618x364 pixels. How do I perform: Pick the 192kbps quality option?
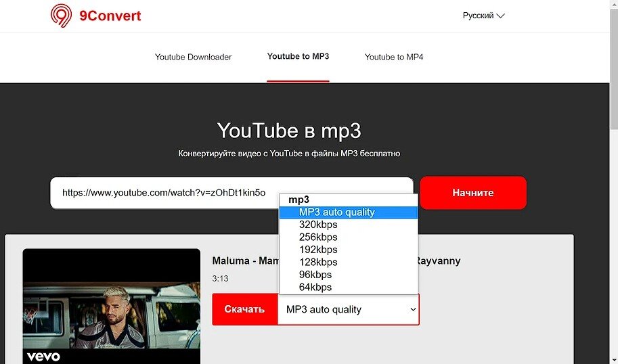[349, 250]
